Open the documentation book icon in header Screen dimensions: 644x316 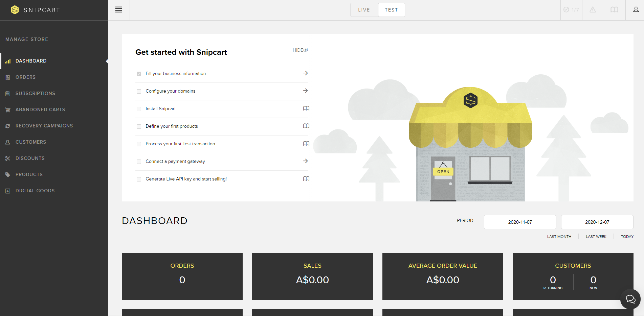point(614,9)
